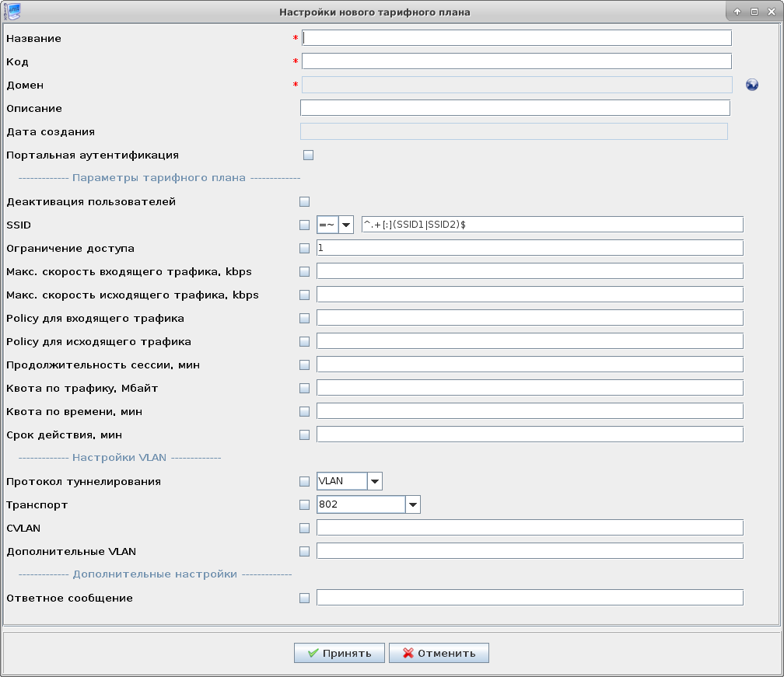Image resolution: width=784 pixels, height=677 pixels.
Task: Enable Продолжительность сессии checkbox
Action: [x=305, y=365]
